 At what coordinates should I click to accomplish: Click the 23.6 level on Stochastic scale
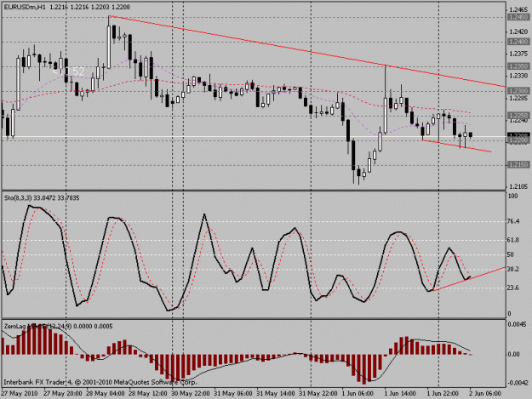[514, 288]
